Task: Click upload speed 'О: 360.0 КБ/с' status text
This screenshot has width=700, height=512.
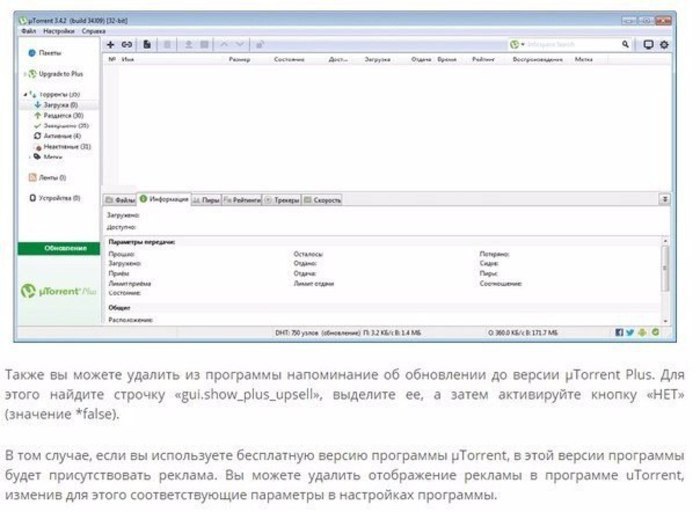Action: pos(522,333)
